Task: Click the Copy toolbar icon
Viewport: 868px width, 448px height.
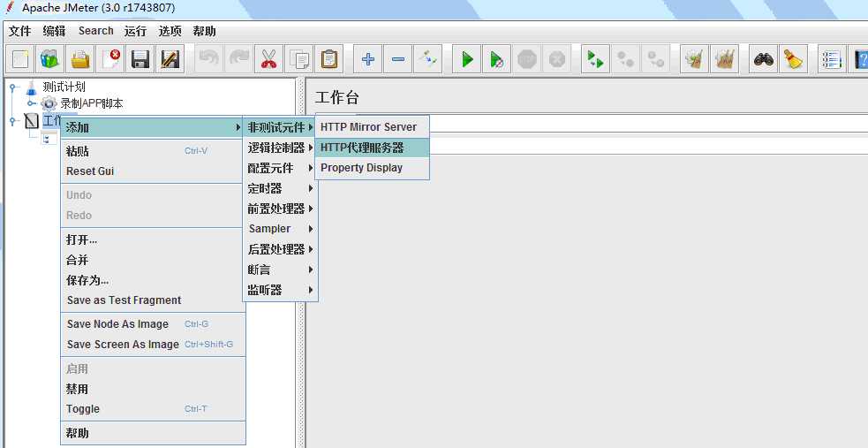Action: 299,58
